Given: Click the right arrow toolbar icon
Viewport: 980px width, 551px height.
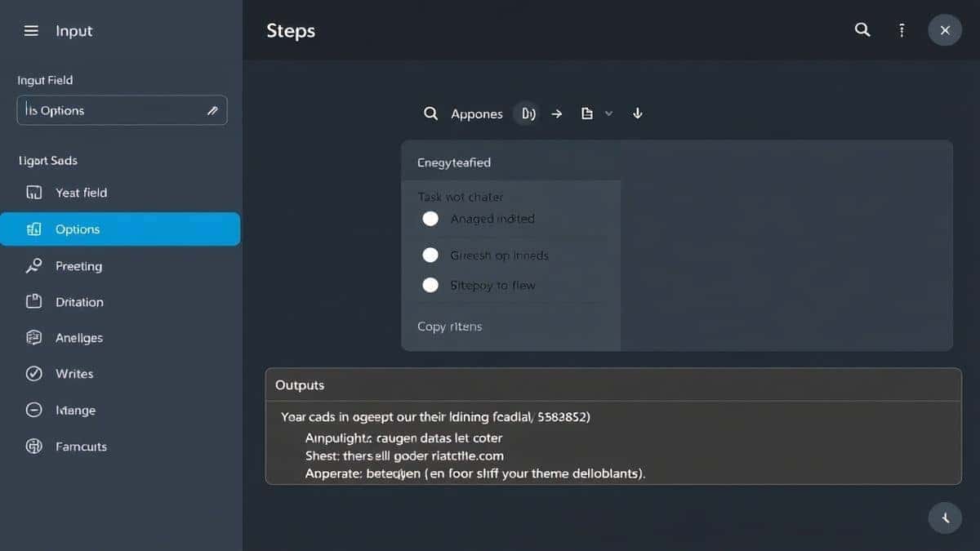Looking at the screenshot, I should (557, 114).
